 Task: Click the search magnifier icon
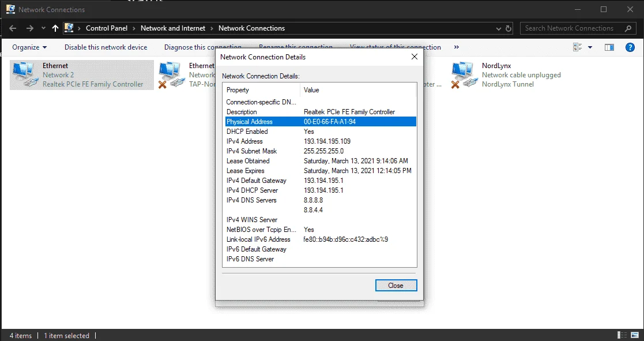[x=628, y=28]
